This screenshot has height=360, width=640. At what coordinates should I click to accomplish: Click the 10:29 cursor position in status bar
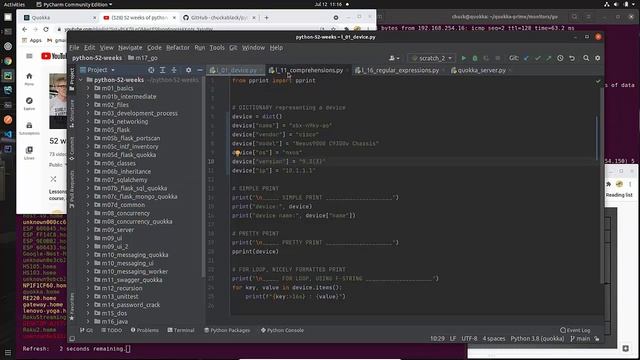pos(437,339)
